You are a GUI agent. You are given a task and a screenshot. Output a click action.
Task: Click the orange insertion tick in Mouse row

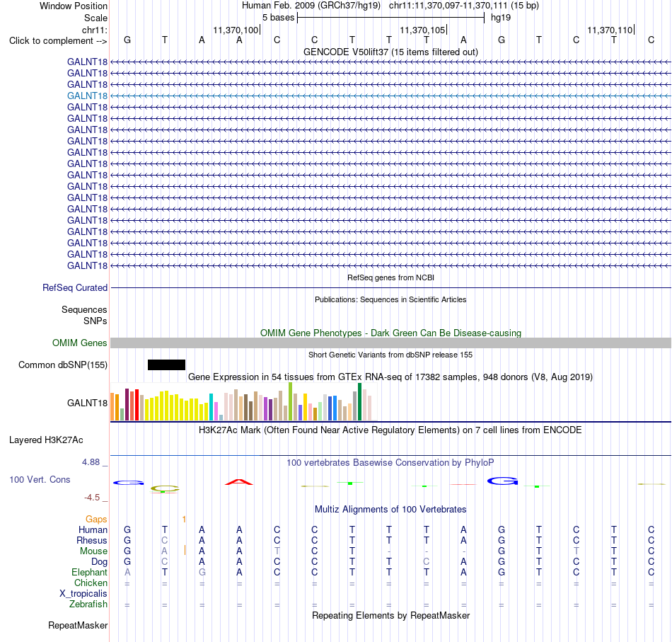point(185,551)
